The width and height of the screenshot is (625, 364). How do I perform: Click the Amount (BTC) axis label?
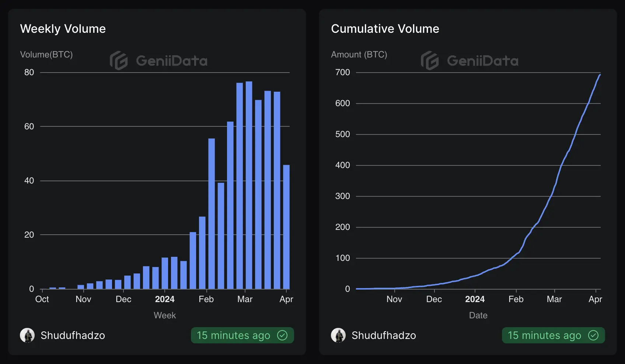pos(359,55)
